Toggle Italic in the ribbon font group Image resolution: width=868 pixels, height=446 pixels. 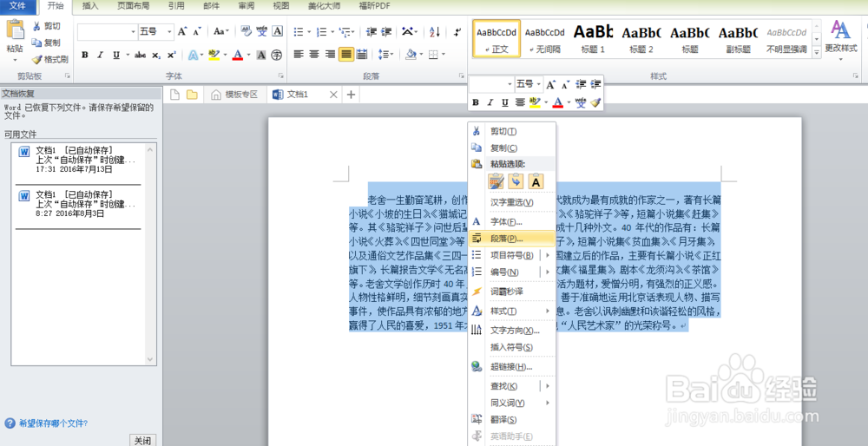pyautogui.click(x=100, y=55)
